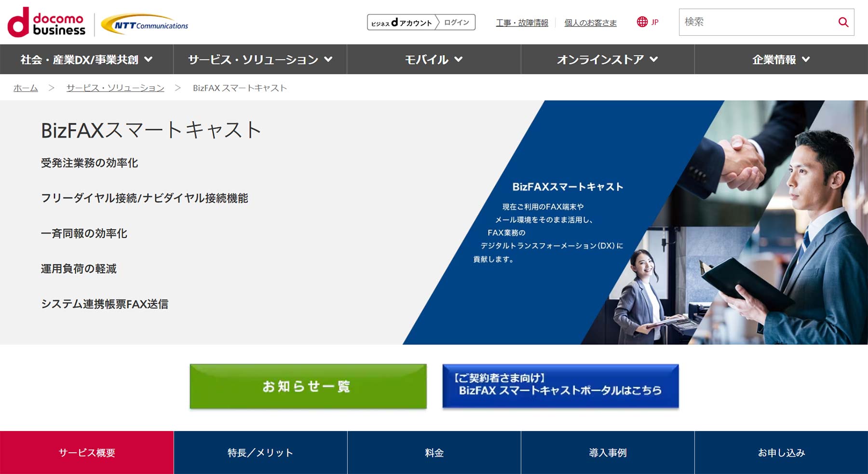Switch to the 特長/メリット tab
This screenshot has height=474, width=868.
(260, 452)
